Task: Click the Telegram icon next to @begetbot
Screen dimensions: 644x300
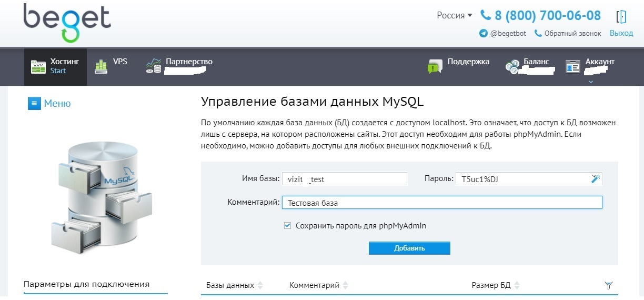Action: [x=483, y=33]
